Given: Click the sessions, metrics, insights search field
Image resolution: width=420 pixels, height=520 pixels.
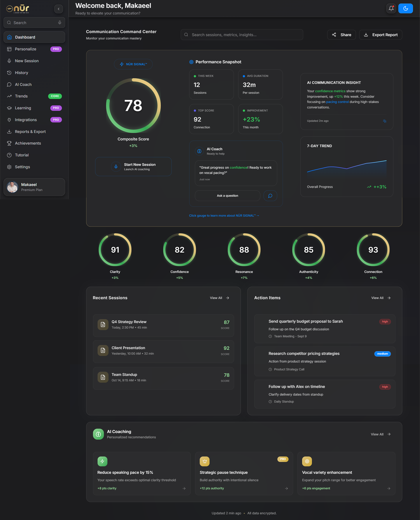Looking at the screenshot, I should coord(242,35).
